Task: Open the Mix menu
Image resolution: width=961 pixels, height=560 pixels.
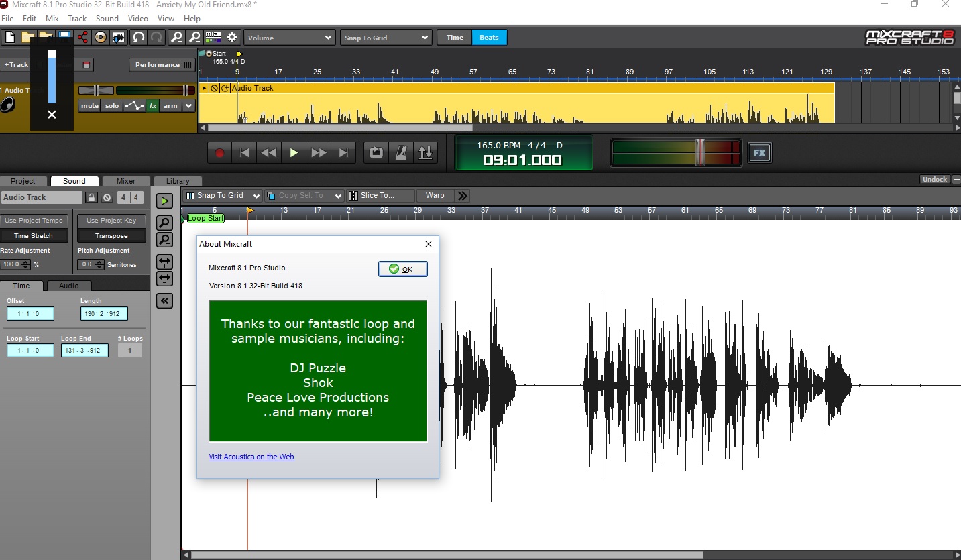Action: (x=52, y=19)
